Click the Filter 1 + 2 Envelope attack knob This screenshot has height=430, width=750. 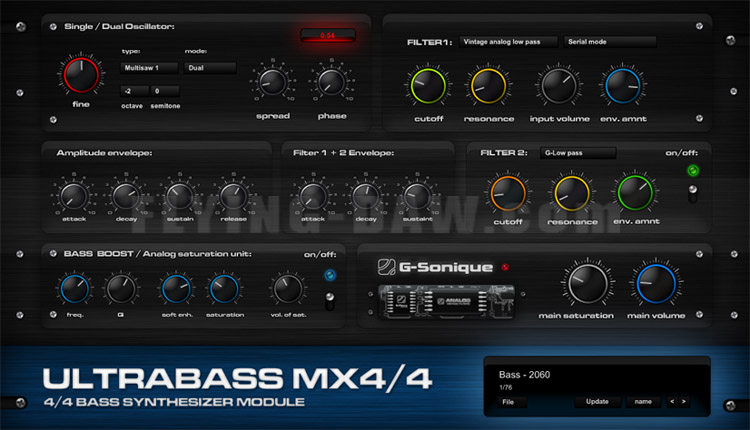[x=313, y=196]
